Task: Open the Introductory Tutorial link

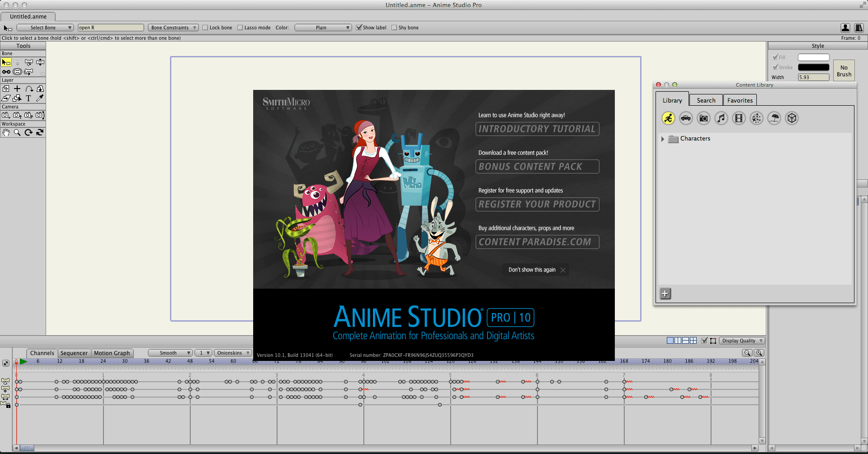Action: pyautogui.click(x=538, y=129)
